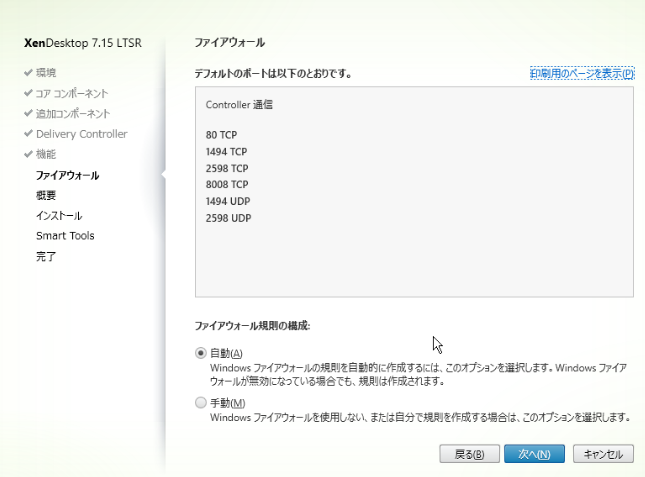Click the checkmark icon beside 環境
645x477 pixels.
tap(28, 72)
